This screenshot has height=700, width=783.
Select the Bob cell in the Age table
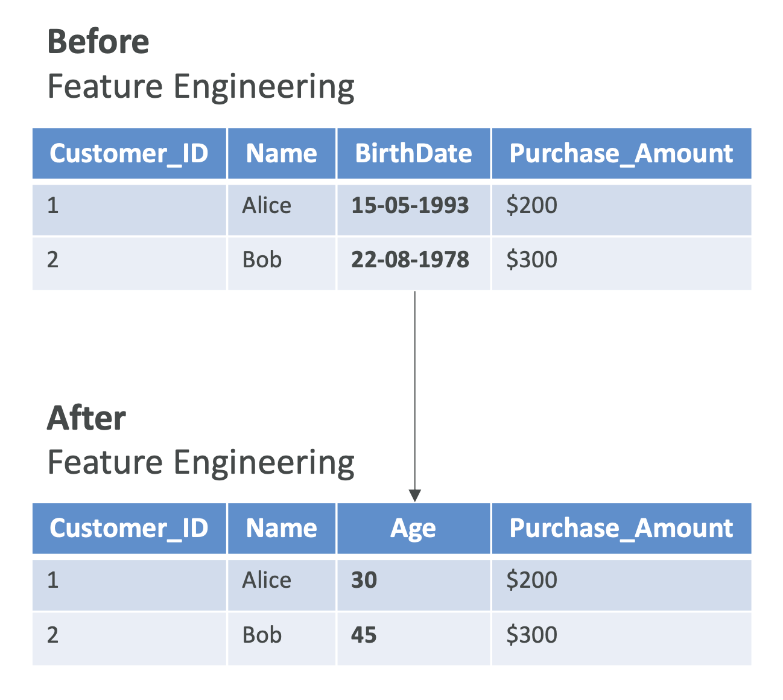262,635
